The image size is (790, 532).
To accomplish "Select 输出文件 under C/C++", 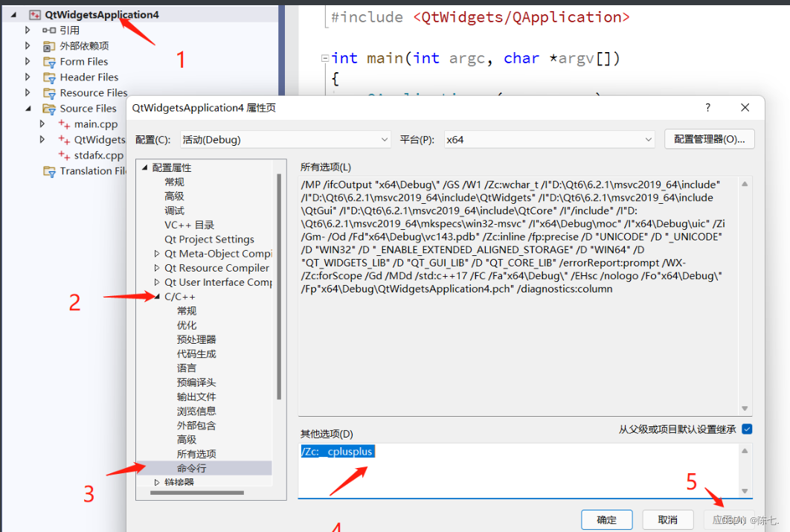I will pyautogui.click(x=196, y=397).
